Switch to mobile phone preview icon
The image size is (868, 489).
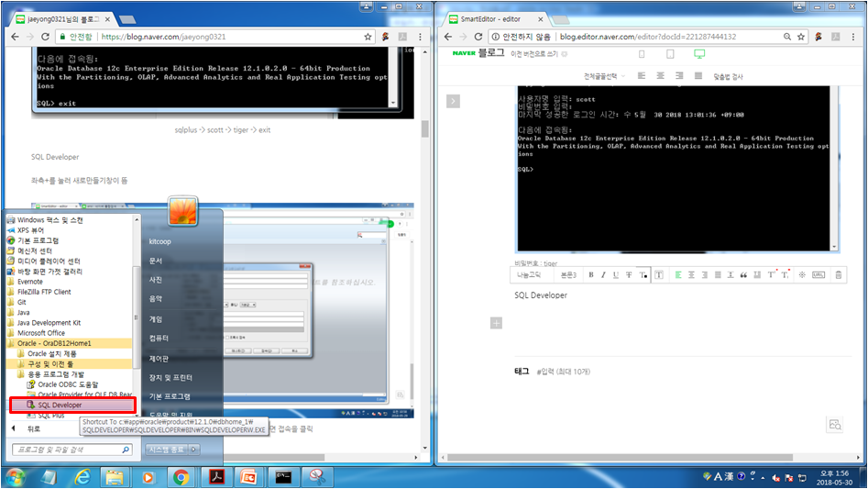click(642, 54)
